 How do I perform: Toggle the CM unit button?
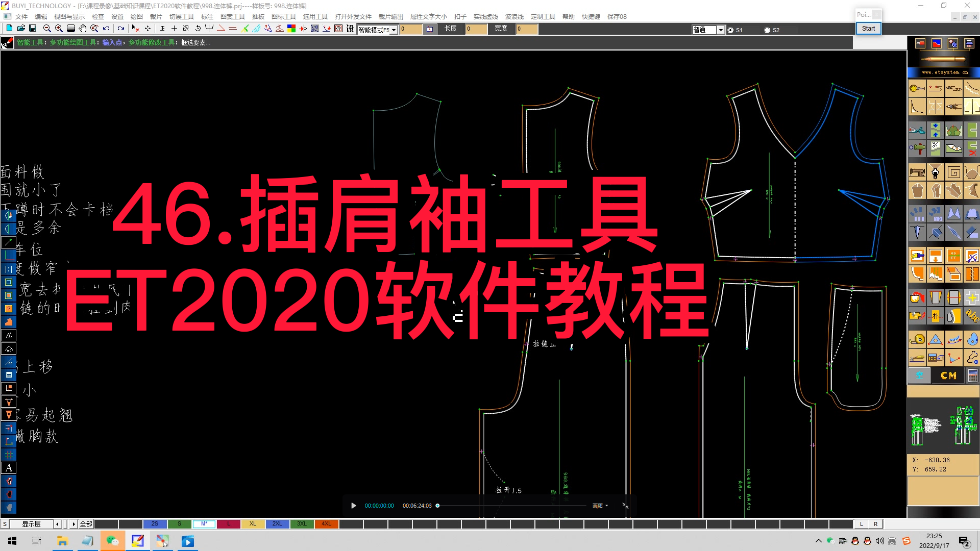tap(948, 376)
